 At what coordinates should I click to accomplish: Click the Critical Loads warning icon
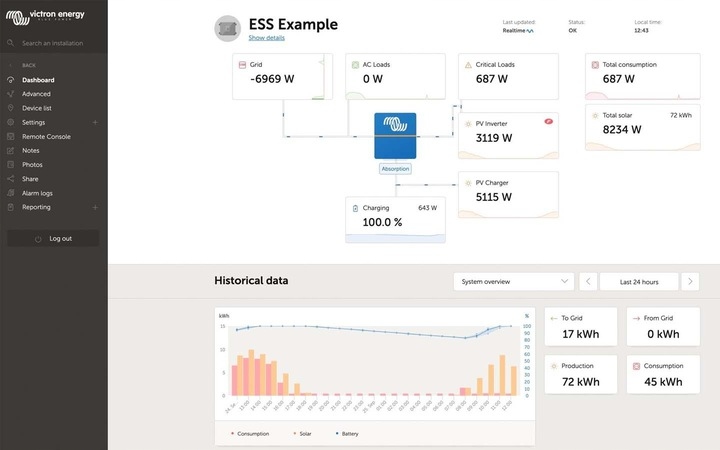pos(467,64)
